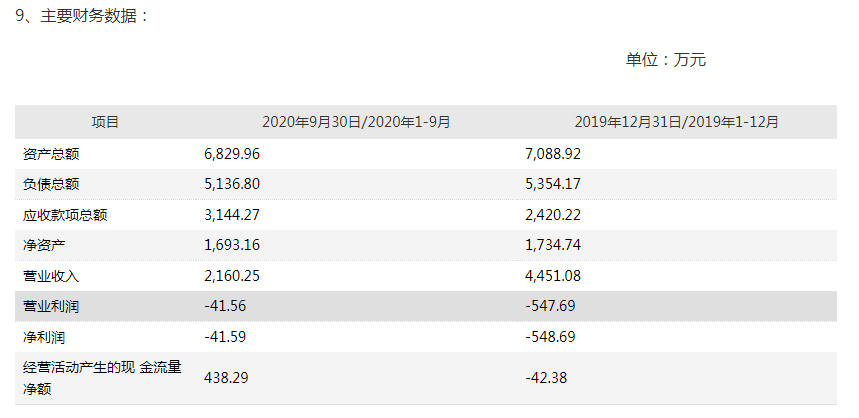Click the 应收款项总额 row label

[65, 214]
